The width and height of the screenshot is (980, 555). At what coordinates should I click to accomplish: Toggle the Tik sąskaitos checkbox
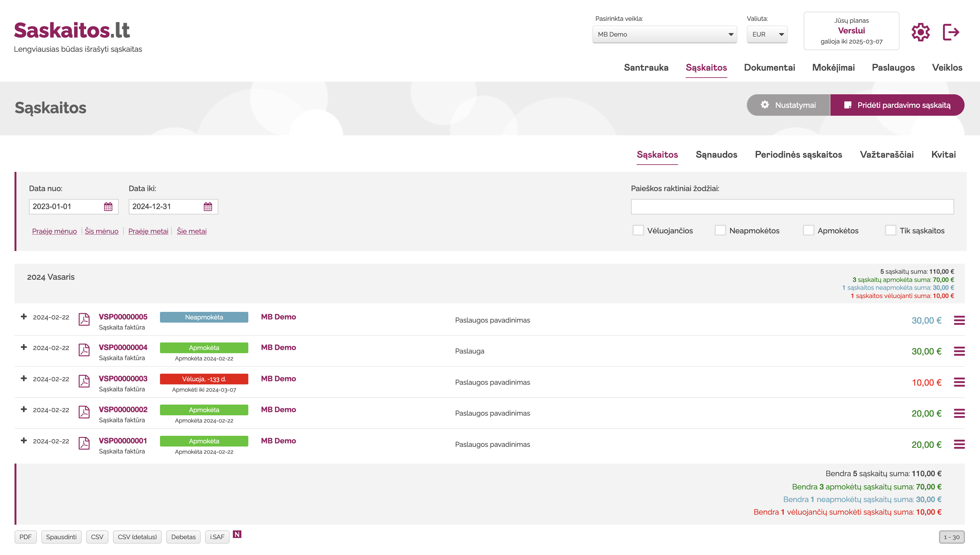890,231
